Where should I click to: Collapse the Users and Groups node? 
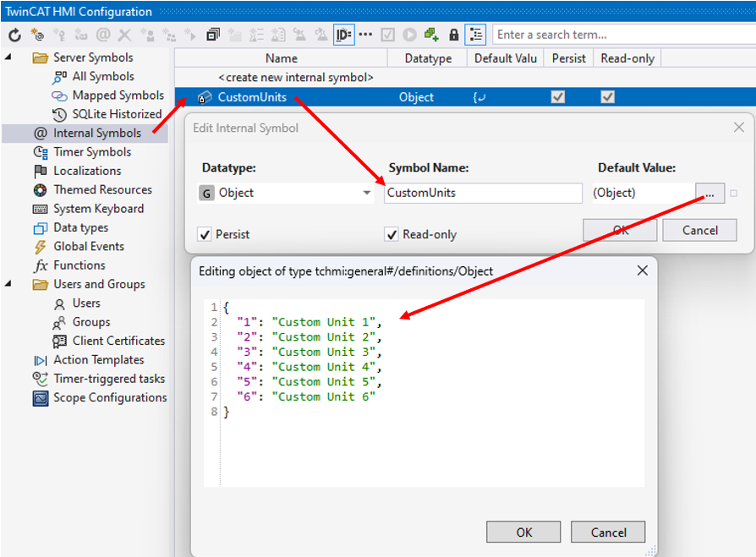[x=8, y=284]
